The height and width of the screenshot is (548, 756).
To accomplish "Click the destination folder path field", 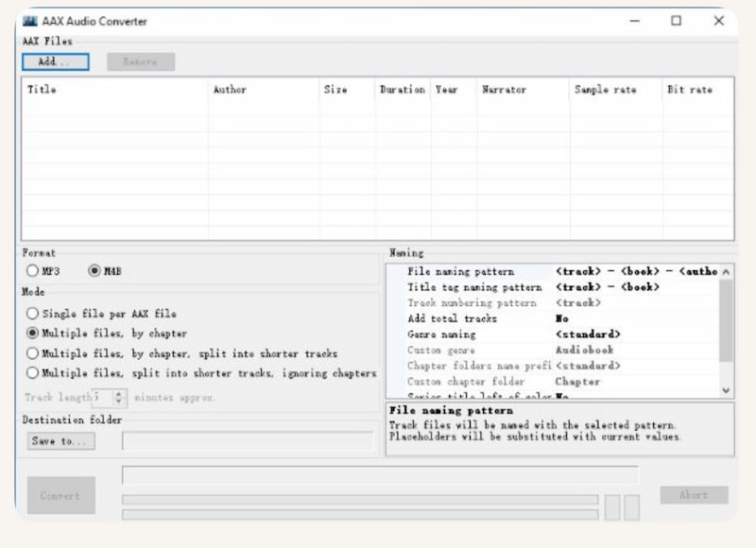I will click(248, 441).
